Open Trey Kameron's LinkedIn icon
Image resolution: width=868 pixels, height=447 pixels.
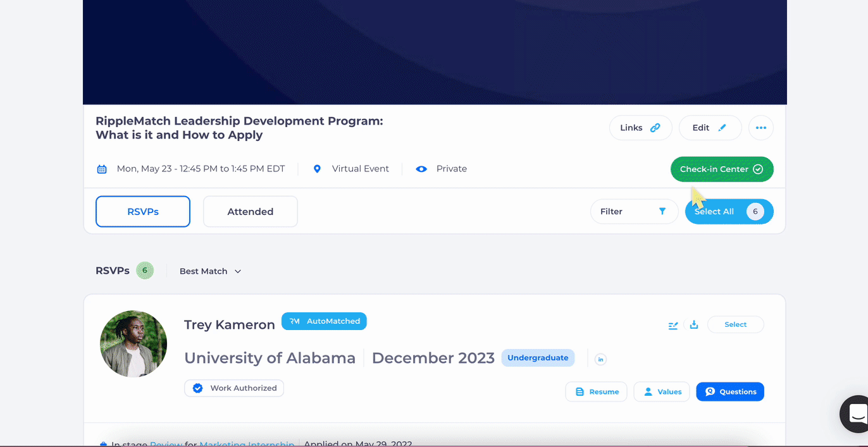600,359
